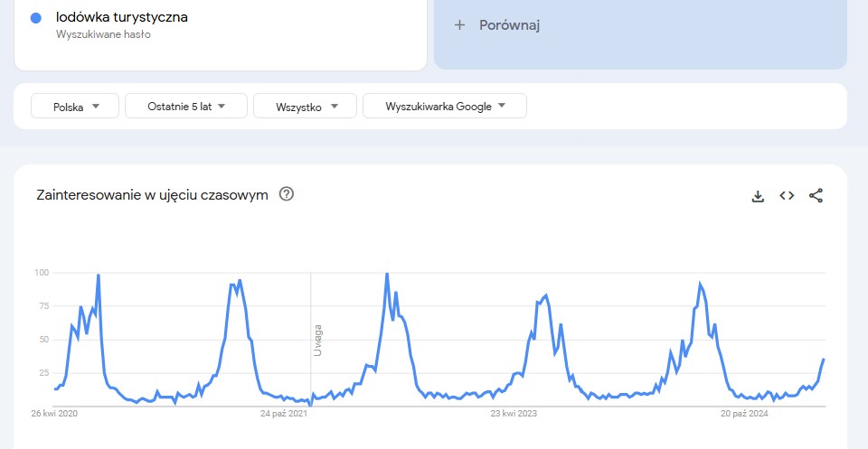Click the 26 kwi 2020 date label
This screenshot has width=868, height=449.
tap(54, 413)
